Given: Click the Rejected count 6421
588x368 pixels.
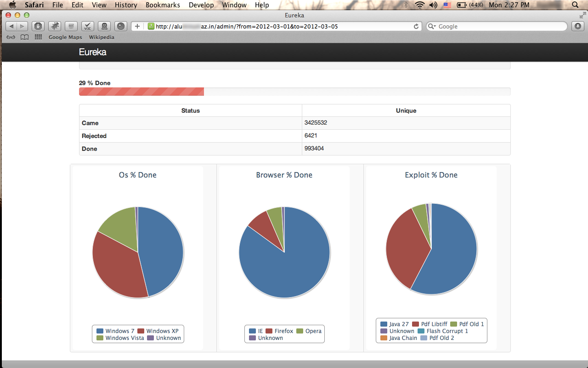Looking at the screenshot, I should click(x=311, y=136).
